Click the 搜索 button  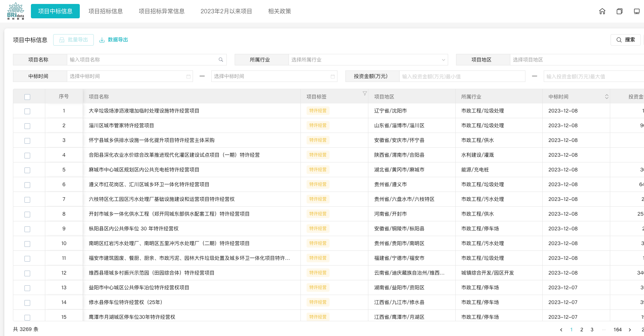tap(626, 40)
